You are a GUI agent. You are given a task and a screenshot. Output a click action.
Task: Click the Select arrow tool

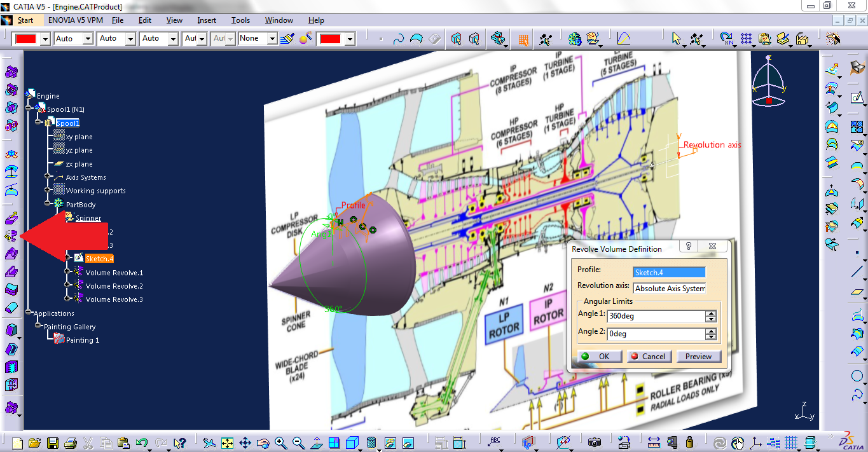pyautogui.click(x=677, y=39)
